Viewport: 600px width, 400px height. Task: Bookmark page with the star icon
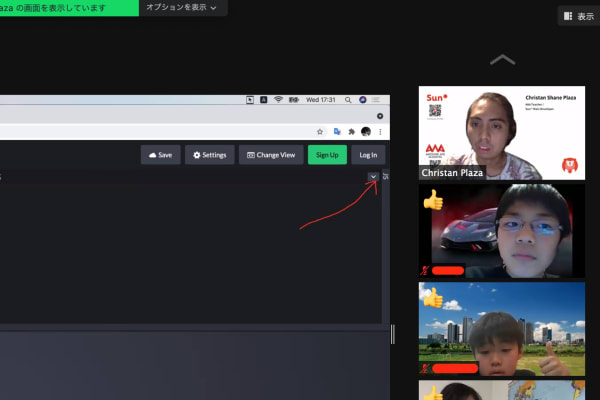[320, 131]
